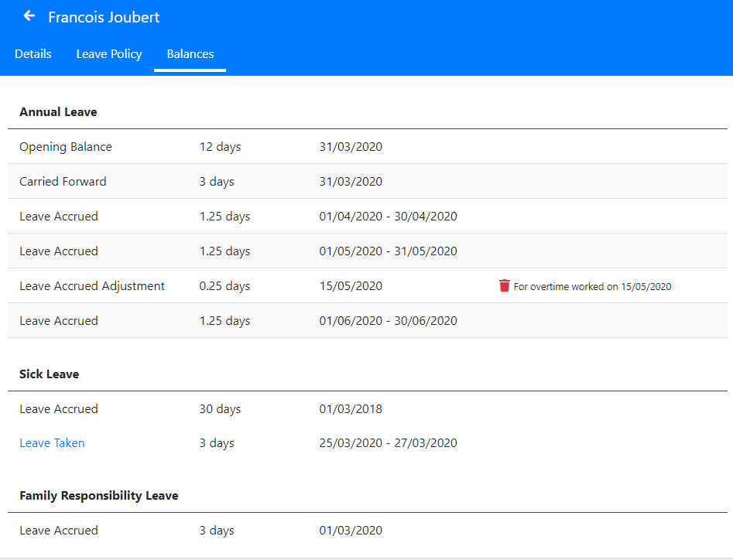Delete the overtime leave accrued adjustment

(505, 286)
